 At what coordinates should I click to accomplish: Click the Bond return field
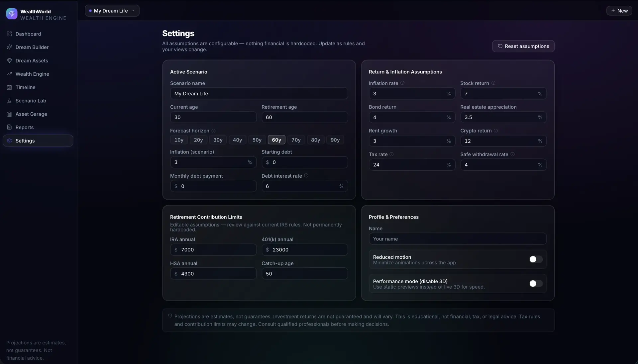pos(412,117)
